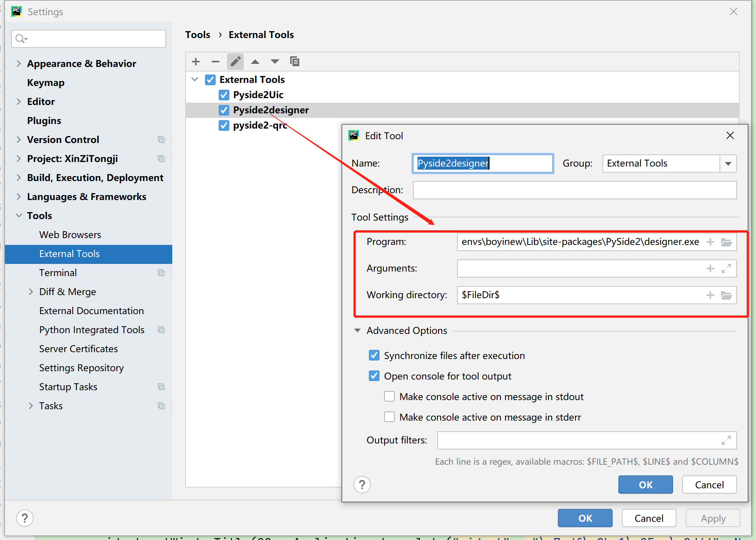Open the Terminal settings page
Viewport: 756px width, 540px height.
(x=58, y=273)
